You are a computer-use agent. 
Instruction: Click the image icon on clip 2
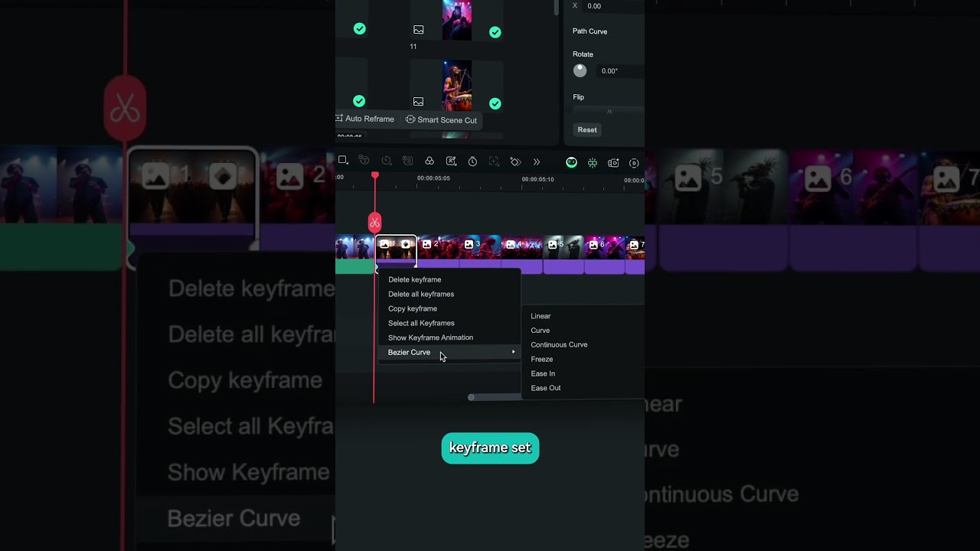point(426,244)
